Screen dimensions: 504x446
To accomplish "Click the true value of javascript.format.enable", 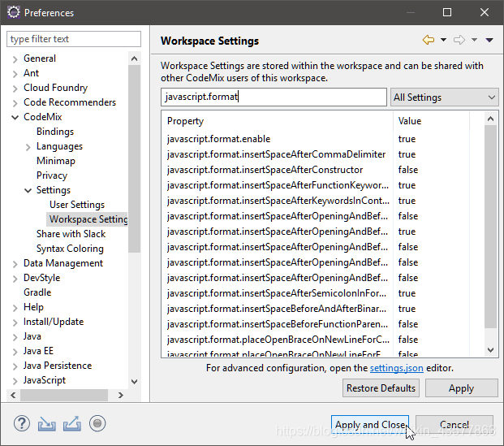I will pyautogui.click(x=407, y=139).
